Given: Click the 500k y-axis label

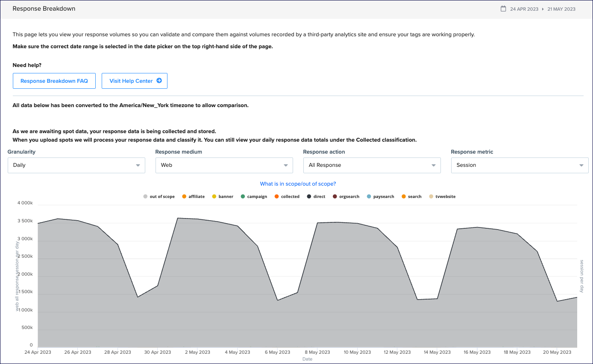Looking at the screenshot, I should pyautogui.click(x=26, y=327).
